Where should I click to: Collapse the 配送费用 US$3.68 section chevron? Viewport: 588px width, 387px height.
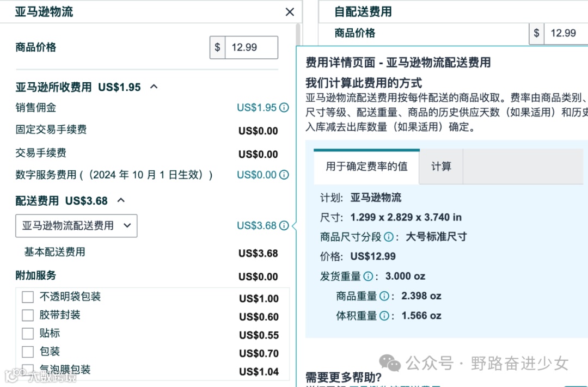tap(121, 200)
